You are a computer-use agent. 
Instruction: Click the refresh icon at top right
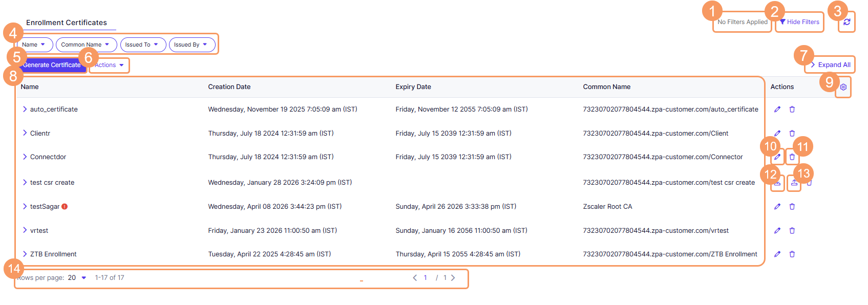(847, 22)
